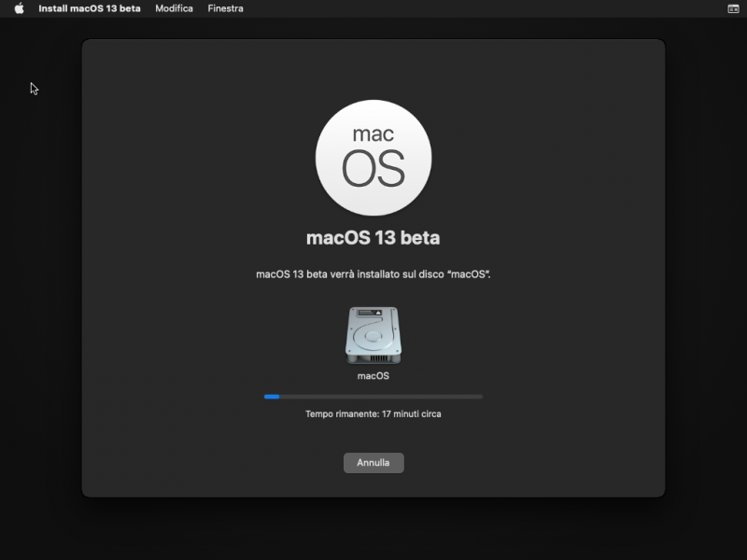Viewport: 747px width, 560px height.
Task: Open the Finestra menu
Action: click(x=224, y=8)
